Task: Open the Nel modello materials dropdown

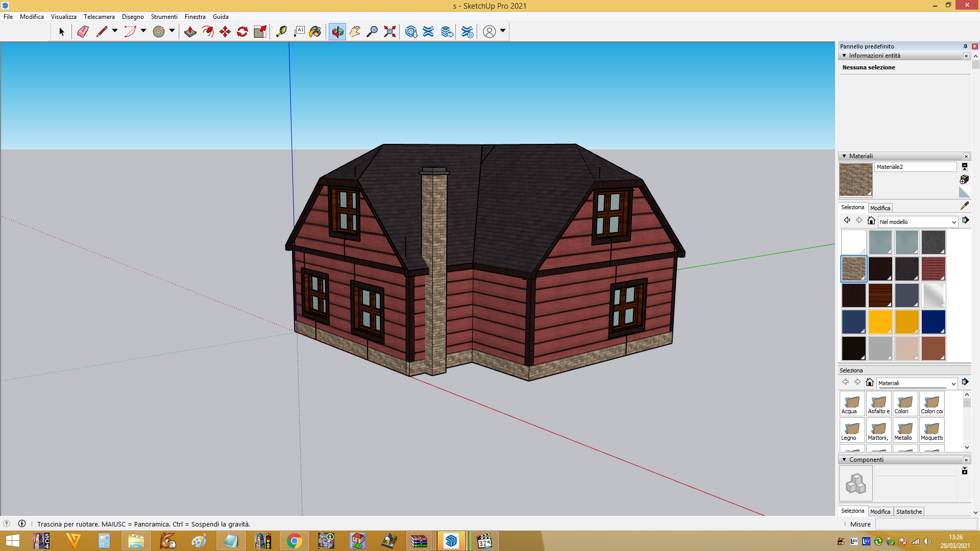Action: [918, 222]
